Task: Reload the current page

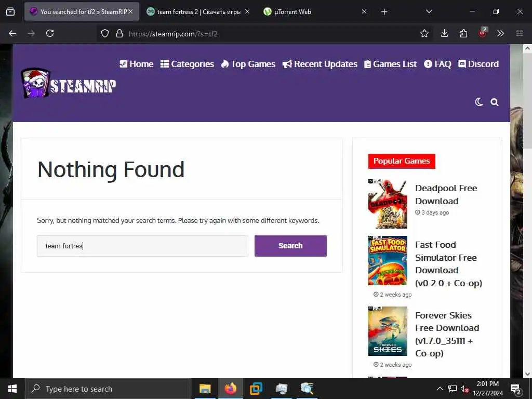Action: coord(50,33)
